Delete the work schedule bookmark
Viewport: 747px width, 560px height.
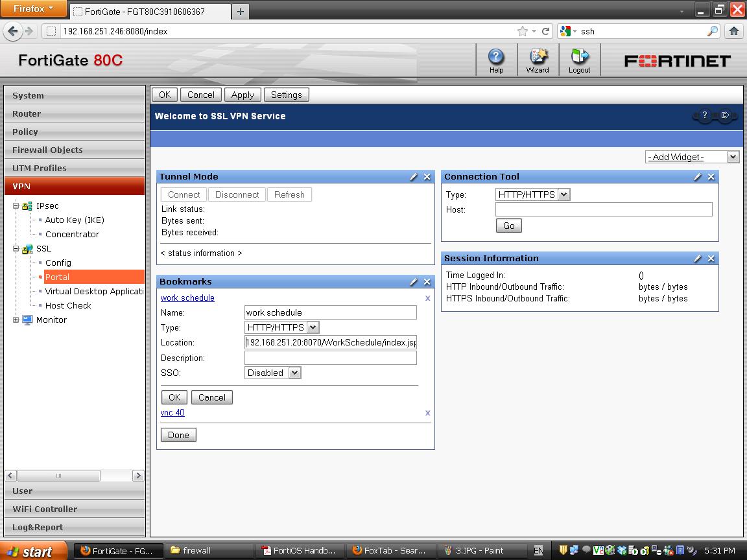point(428,298)
